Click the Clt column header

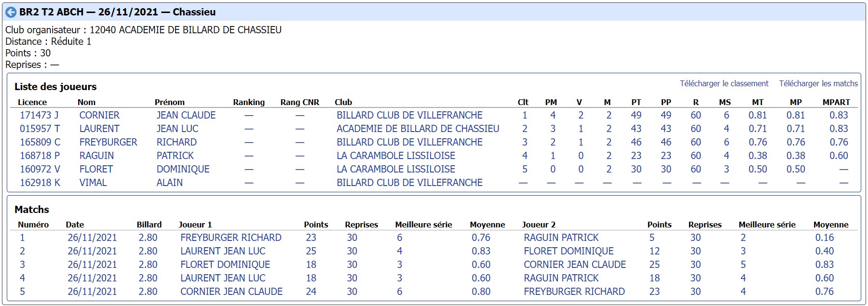point(523,102)
